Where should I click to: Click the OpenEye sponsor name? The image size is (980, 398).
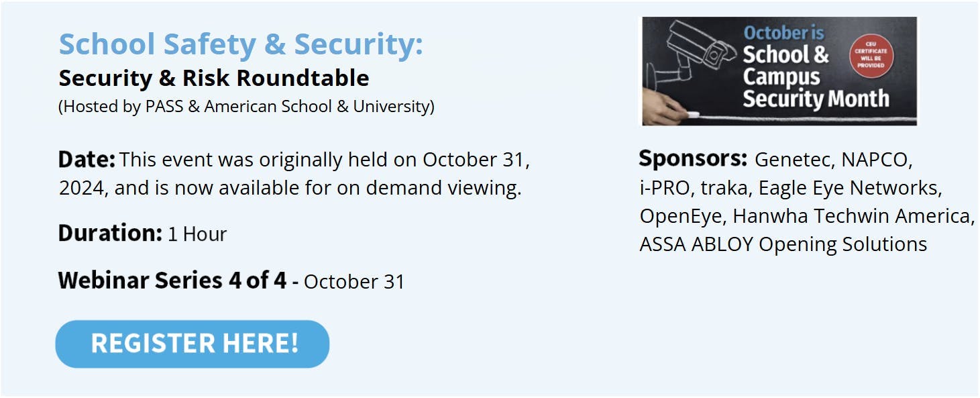(x=680, y=216)
